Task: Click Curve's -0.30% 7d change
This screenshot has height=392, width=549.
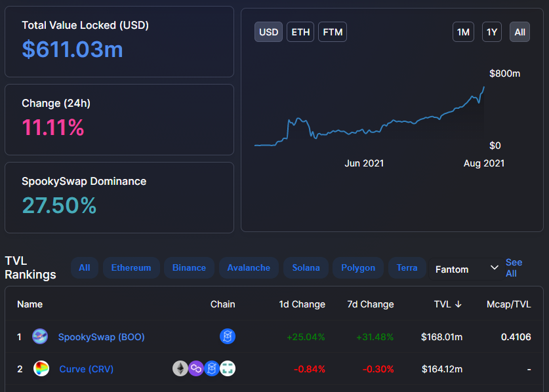Action: coord(378,369)
